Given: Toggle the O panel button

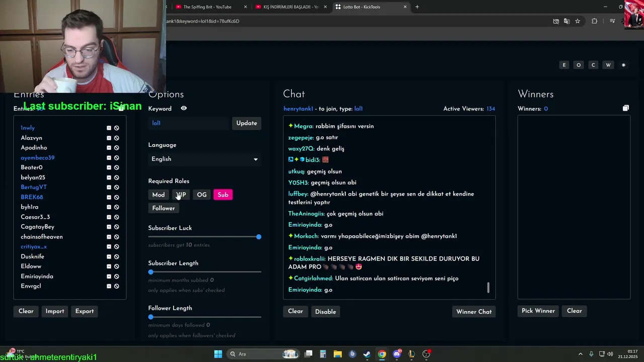Looking at the screenshot, I should 579,65.
